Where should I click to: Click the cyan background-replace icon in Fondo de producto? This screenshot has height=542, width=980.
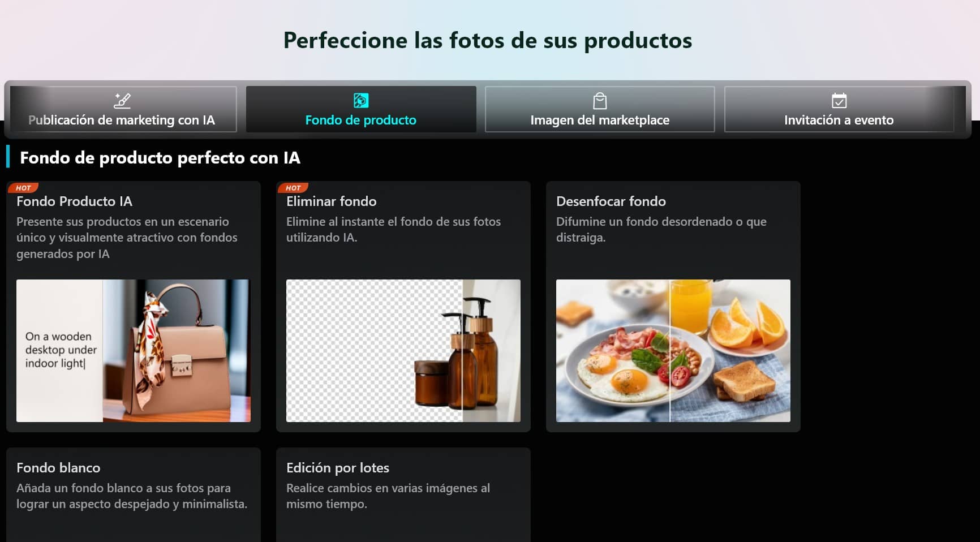pos(361,100)
